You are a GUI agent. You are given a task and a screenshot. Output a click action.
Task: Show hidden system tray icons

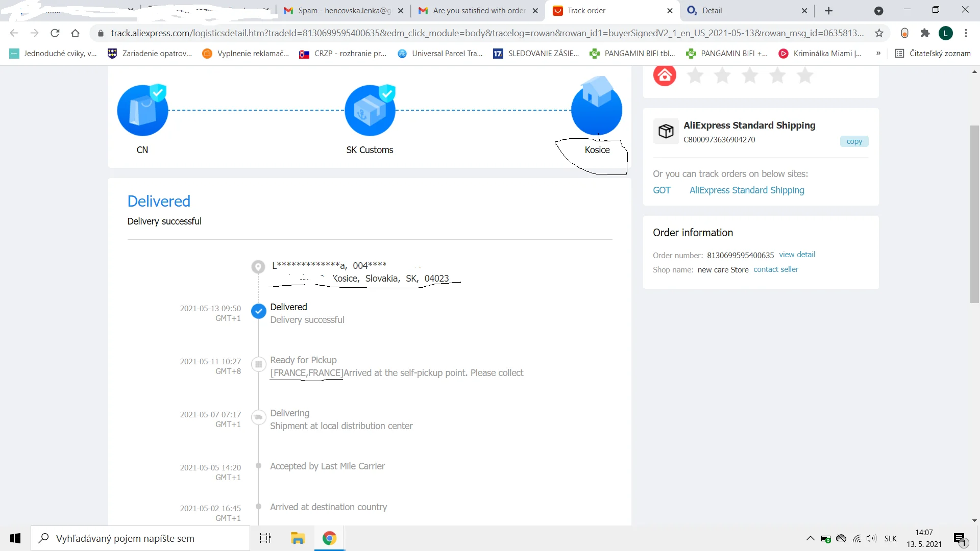(x=810, y=538)
